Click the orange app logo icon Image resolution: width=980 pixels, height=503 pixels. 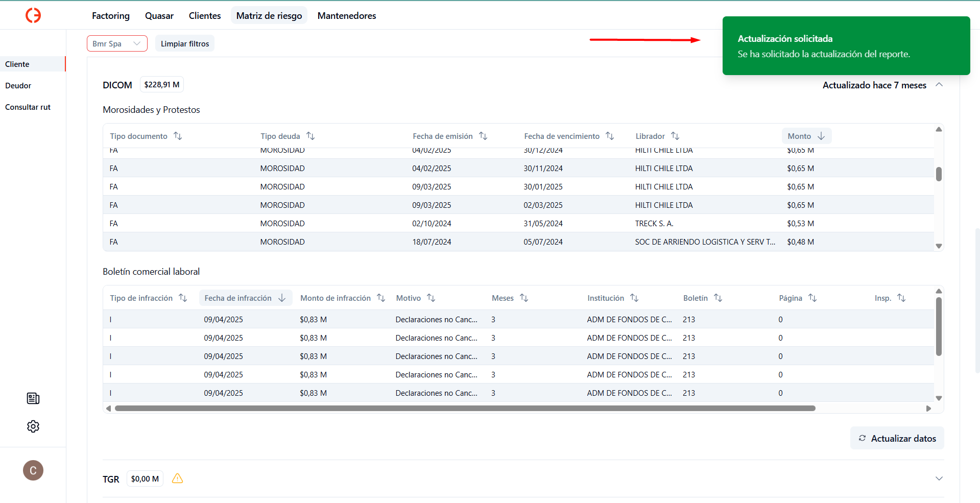33,15
